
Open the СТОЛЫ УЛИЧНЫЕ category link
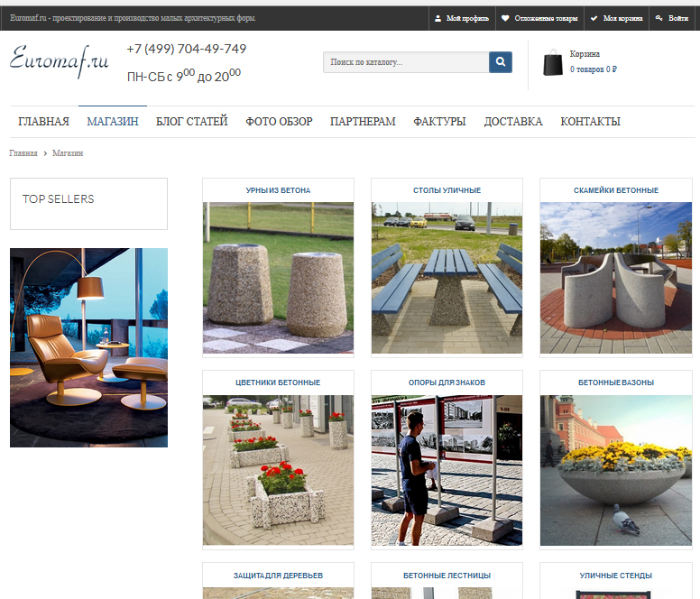pyautogui.click(x=447, y=190)
